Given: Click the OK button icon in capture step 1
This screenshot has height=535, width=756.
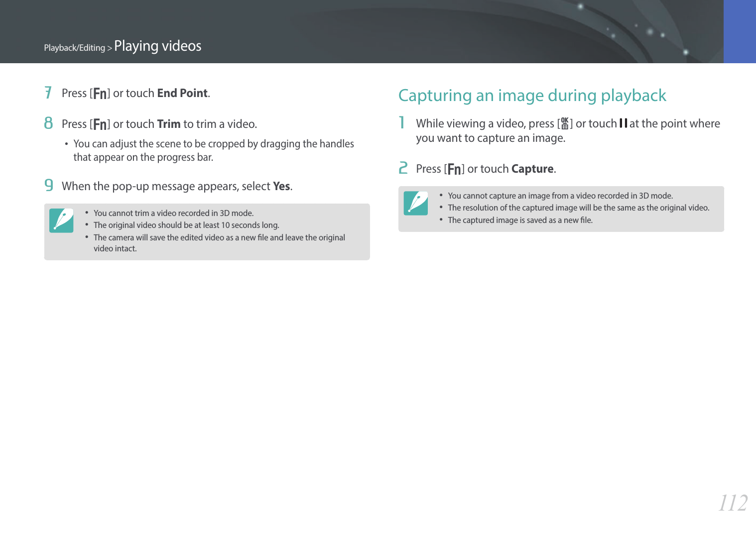Looking at the screenshot, I should coord(565,123).
